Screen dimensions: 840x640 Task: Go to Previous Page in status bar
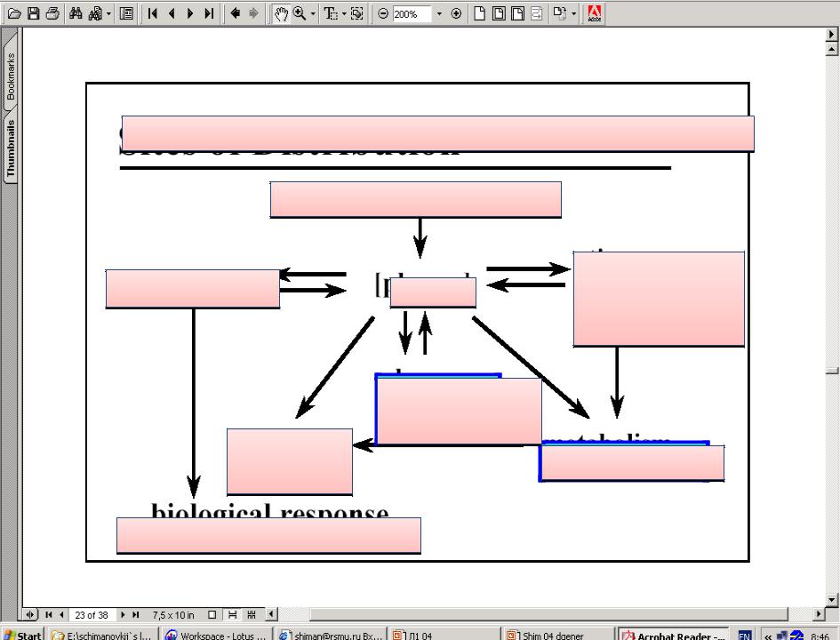pos(61,615)
